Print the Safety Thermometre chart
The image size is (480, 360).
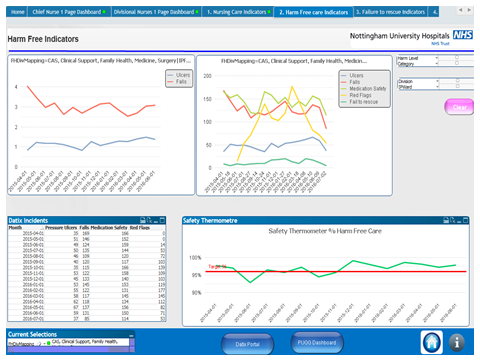(446, 220)
